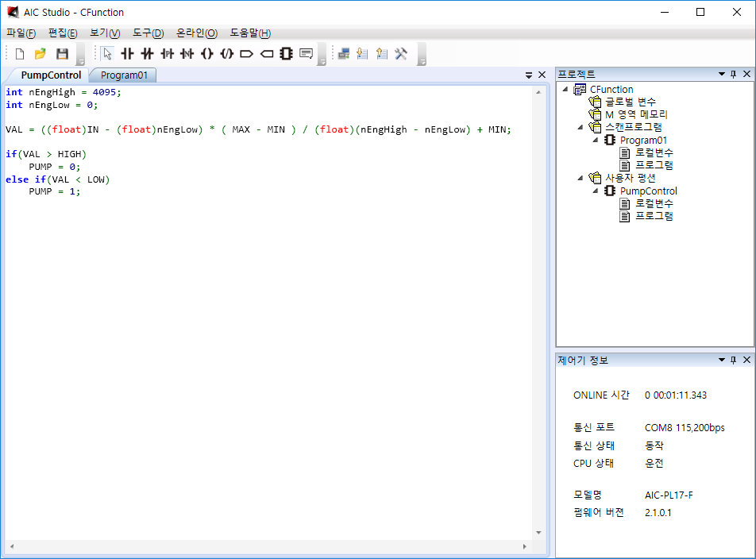
Task: Collapse the 스캔프로그램 folder node
Action: [x=580, y=127]
